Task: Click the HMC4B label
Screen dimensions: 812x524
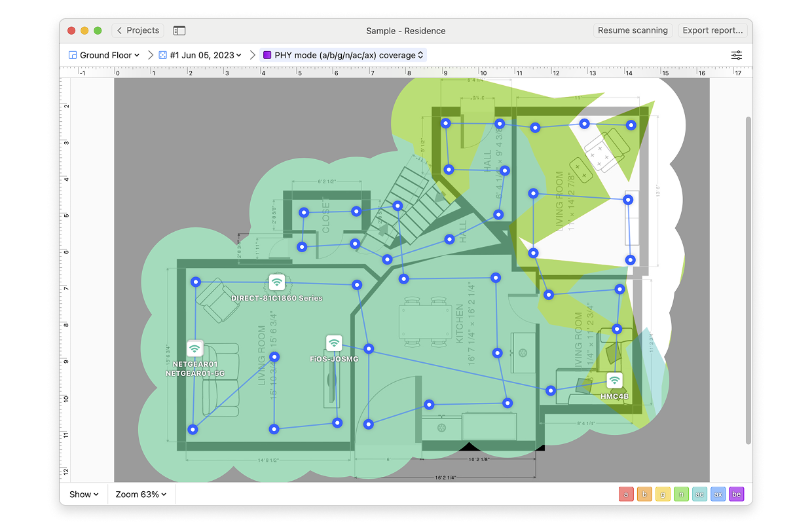Action: pyautogui.click(x=614, y=396)
